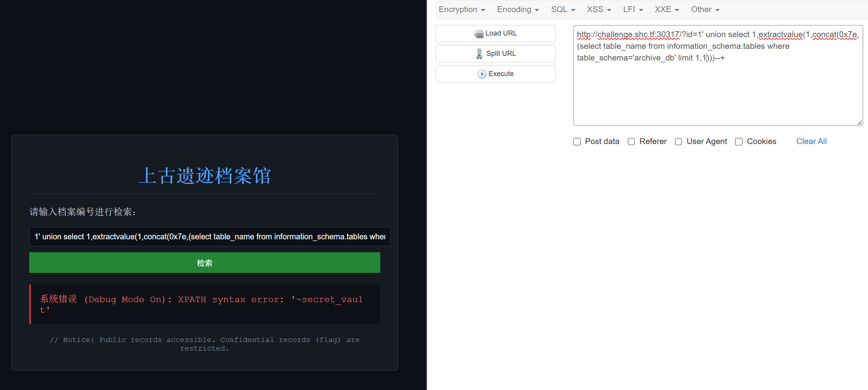Tick the Cookies checkbox
This screenshot has width=868, height=390.
[739, 142]
